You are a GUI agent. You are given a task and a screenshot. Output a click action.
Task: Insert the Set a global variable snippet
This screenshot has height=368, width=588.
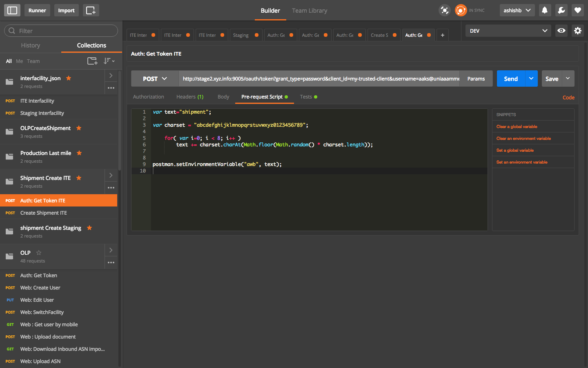514,150
